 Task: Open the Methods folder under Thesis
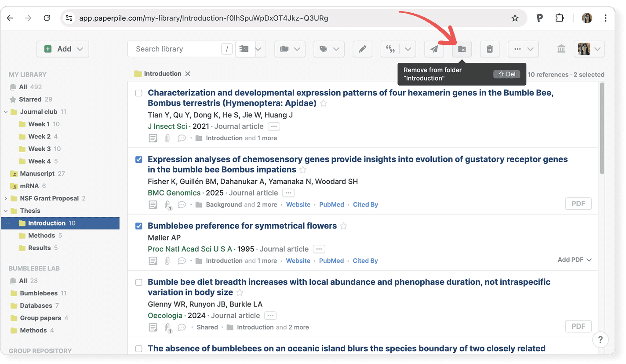point(41,236)
